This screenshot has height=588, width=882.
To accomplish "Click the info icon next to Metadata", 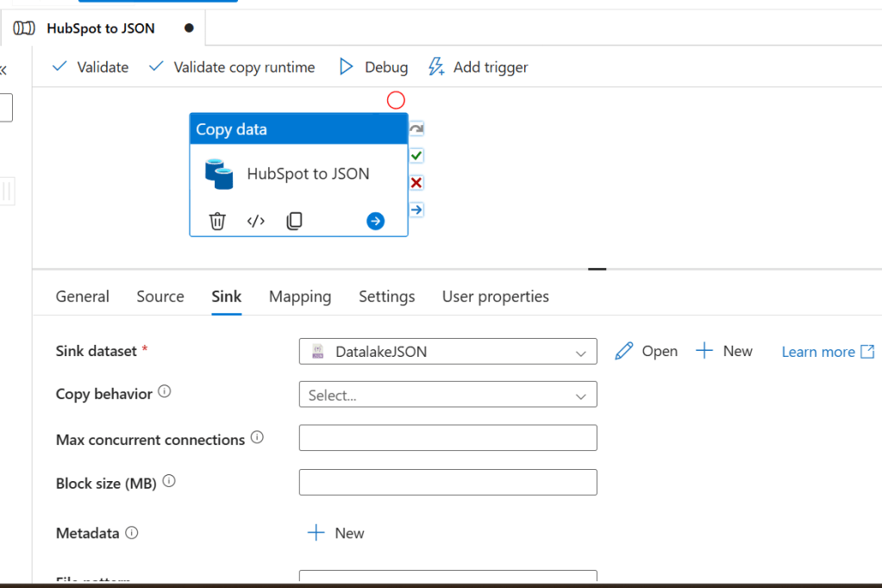I will click(132, 533).
